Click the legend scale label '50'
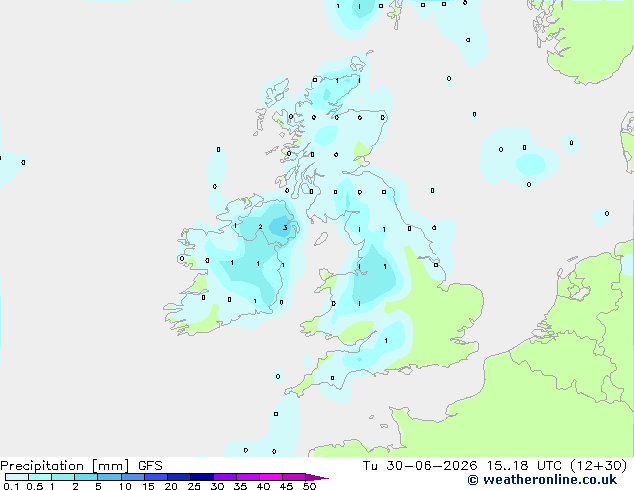634x490 pixels. 309,486
